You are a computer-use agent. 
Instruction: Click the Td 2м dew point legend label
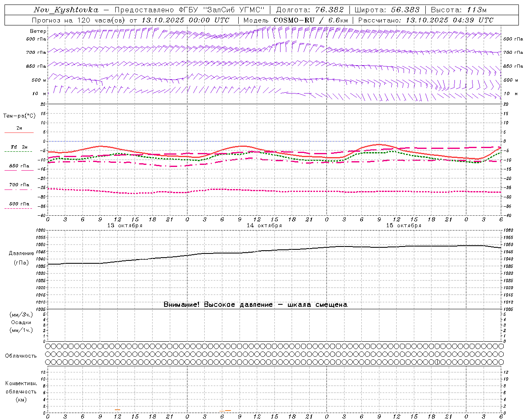[x=19, y=147]
